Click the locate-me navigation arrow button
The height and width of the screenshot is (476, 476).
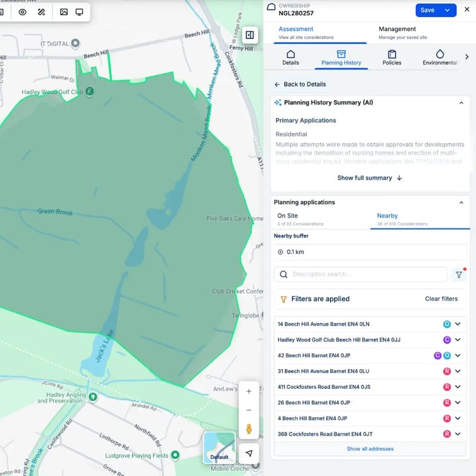coord(249,453)
